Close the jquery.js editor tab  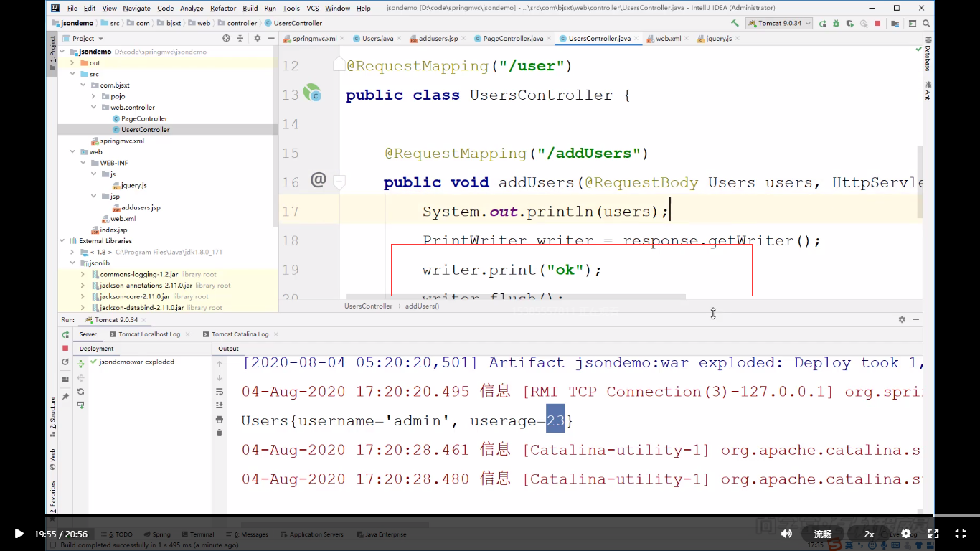point(738,39)
